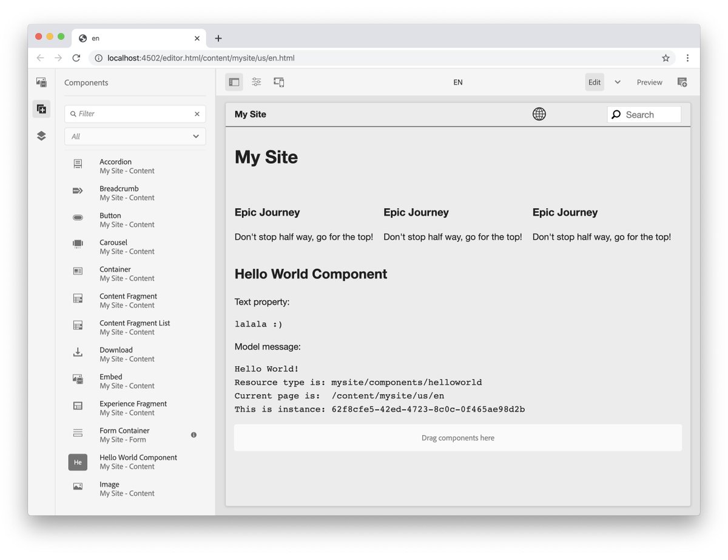Viewport: 728px width, 560px height.
Task: Select the Hello World Component 'He' icon
Action: coord(78,462)
